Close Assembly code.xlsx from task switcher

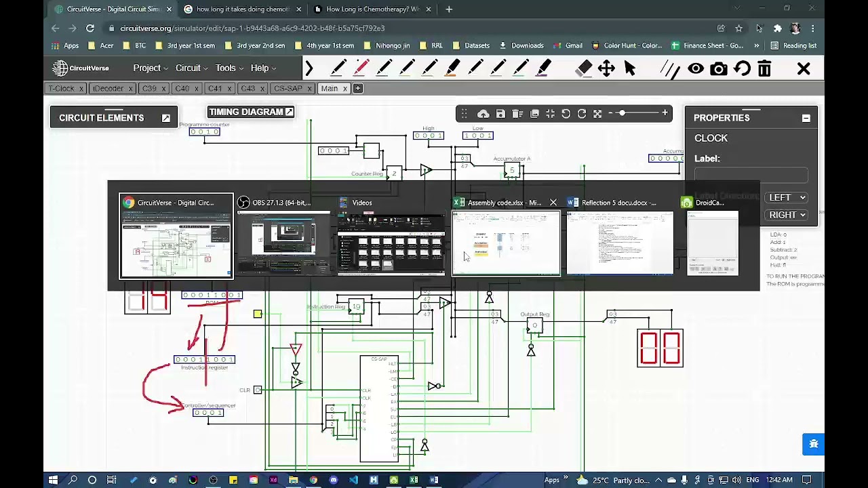tap(553, 203)
